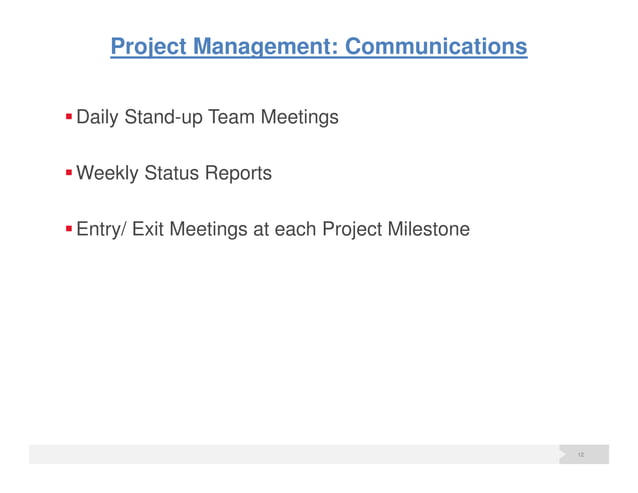Click the word Weekly in the second bullet

pyautogui.click(x=107, y=173)
